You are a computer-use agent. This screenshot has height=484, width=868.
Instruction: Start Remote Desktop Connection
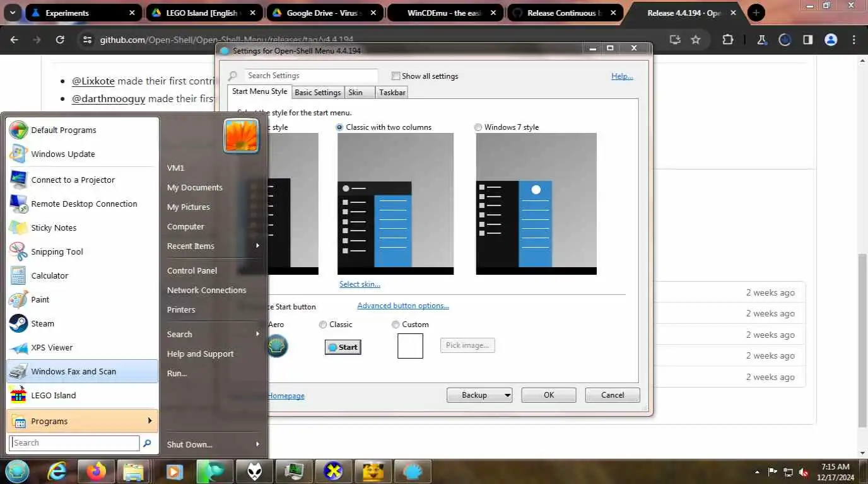click(82, 204)
